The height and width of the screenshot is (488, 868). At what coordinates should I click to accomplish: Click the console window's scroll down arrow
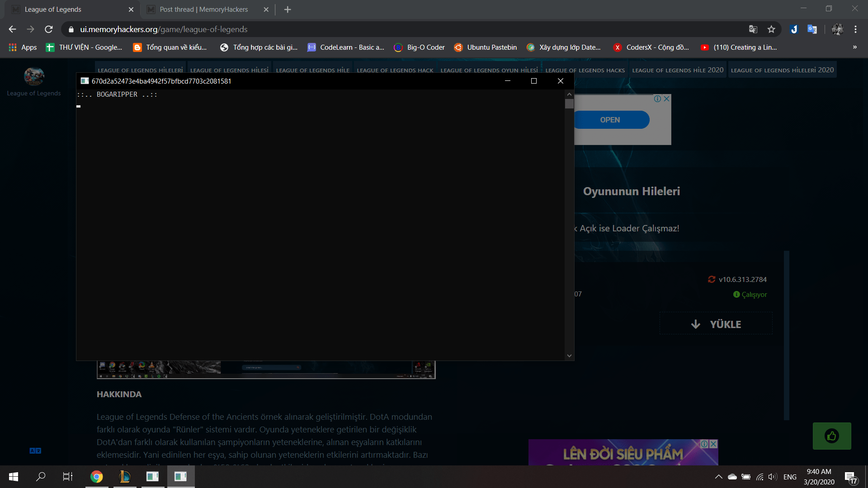click(569, 356)
